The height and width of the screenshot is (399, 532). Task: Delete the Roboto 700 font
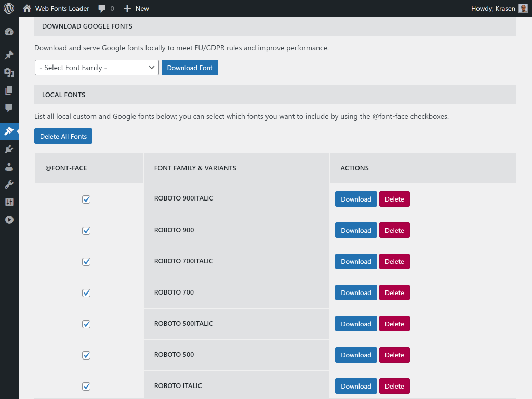[x=394, y=293]
